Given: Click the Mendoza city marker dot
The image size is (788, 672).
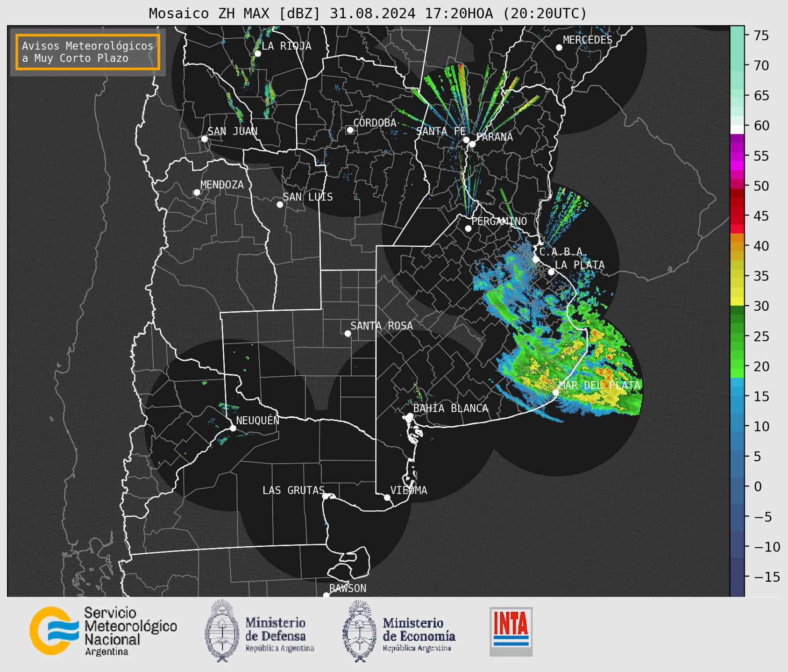Looking at the screenshot, I should [x=197, y=193].
